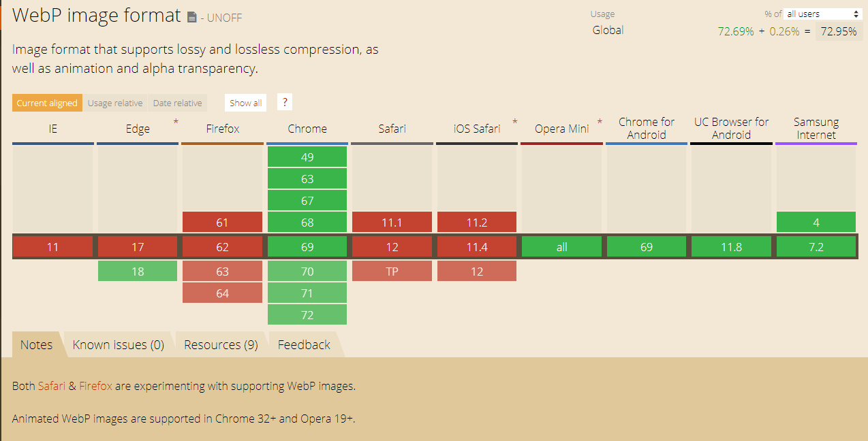Click the Chrome 67 version cell

(x=307, y=200)
